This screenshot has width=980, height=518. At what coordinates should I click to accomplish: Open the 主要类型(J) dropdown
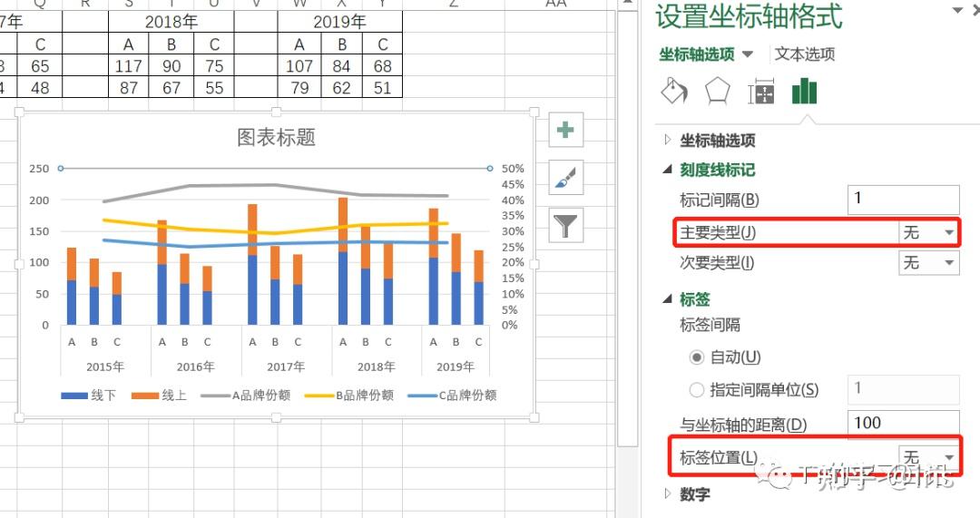click(x=928, y=232)
